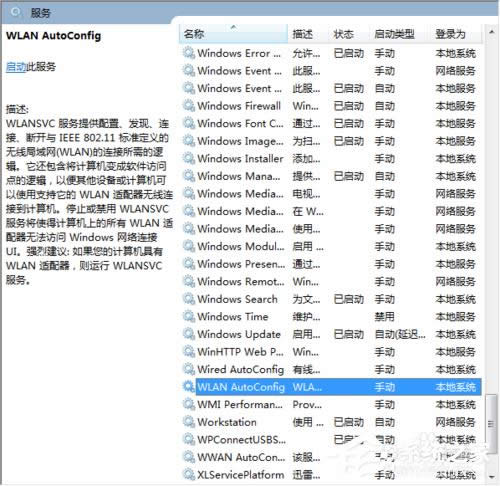500x486 pixels.
Task: Click the gear icon of Windows Time row
Action: coord(189,317)
